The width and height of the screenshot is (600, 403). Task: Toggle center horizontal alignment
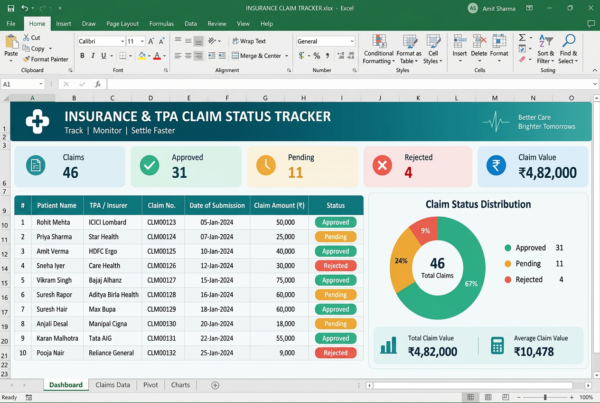coord(188,56)
